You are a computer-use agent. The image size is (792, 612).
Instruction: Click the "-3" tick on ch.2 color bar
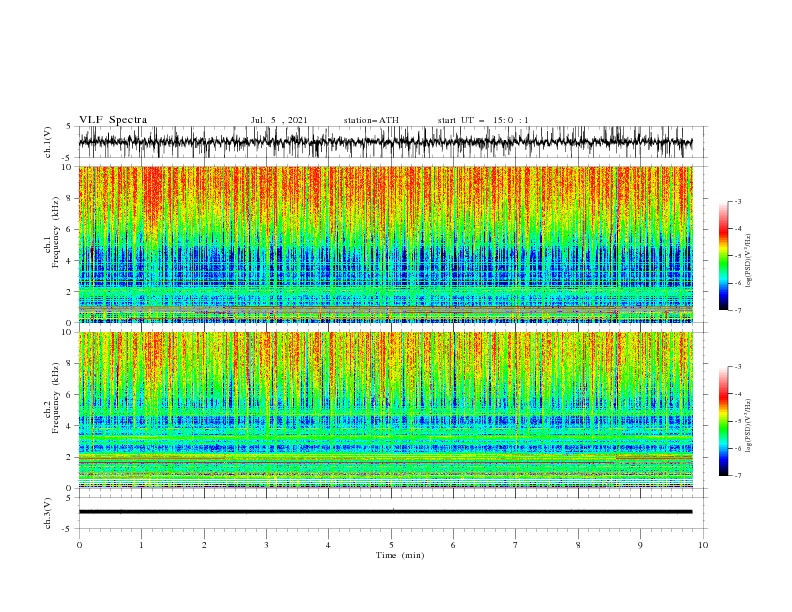(x=737, y=367)
